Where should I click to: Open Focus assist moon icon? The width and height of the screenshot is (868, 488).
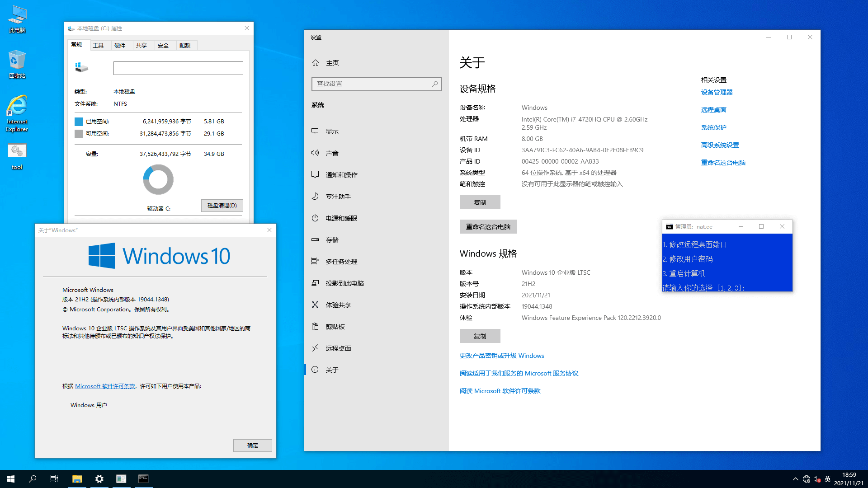pyautogui.click(x=315, y=196)
